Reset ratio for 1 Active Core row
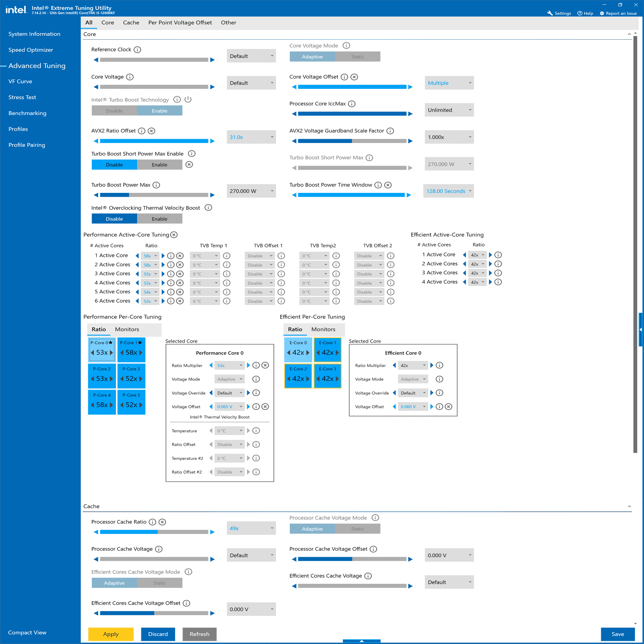Viewport: 644px width, 644px height. [180, 256]
